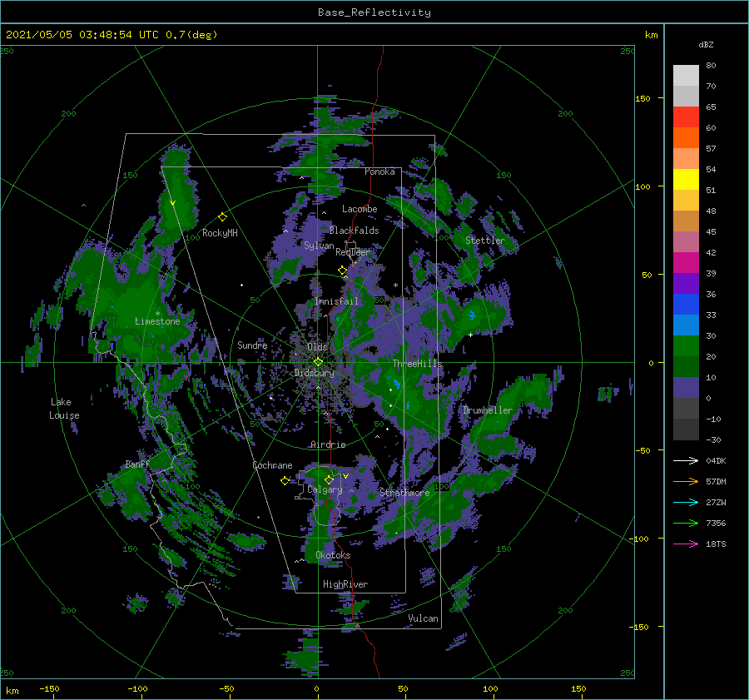Click the cyan 27ZW arrow in legend
Screen dimensions: 749x700
[x=686, y=502]
